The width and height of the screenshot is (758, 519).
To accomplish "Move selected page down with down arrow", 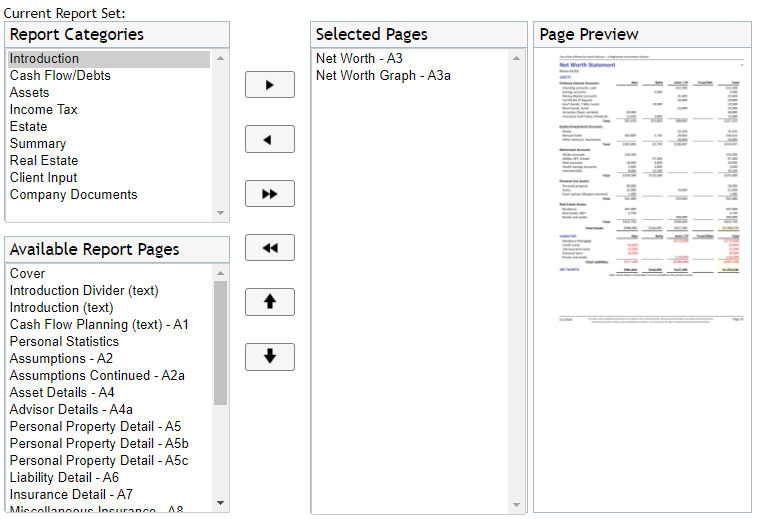I will (x=270, y=355).
